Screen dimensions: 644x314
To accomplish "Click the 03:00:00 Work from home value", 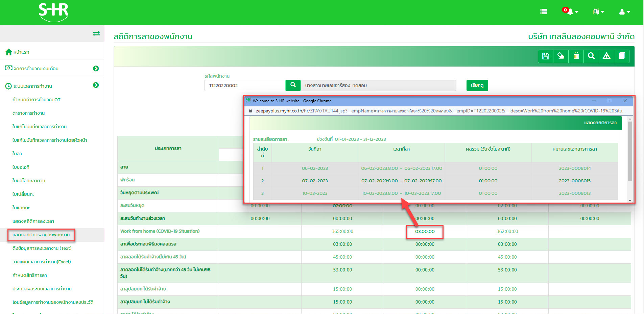I will click(425, 232).
